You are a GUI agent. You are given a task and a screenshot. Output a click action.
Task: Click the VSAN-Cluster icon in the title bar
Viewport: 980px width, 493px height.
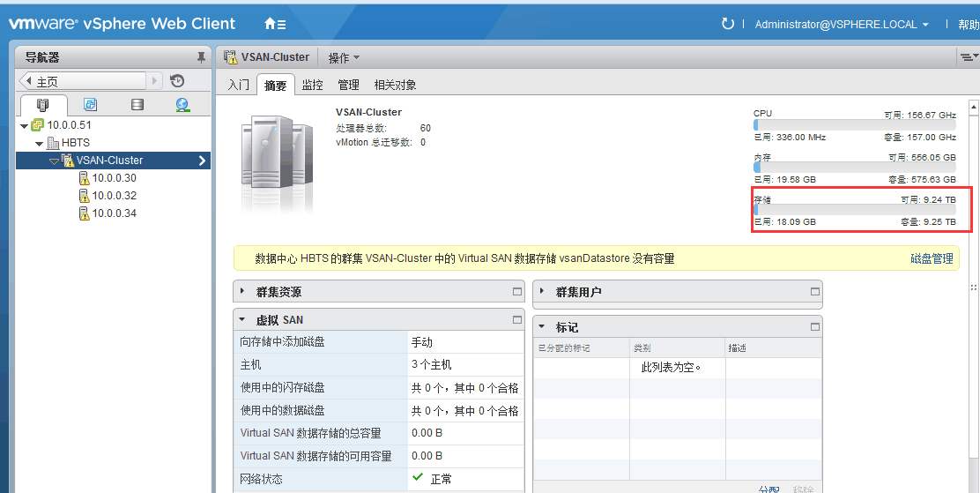click(x=231, y=57)
